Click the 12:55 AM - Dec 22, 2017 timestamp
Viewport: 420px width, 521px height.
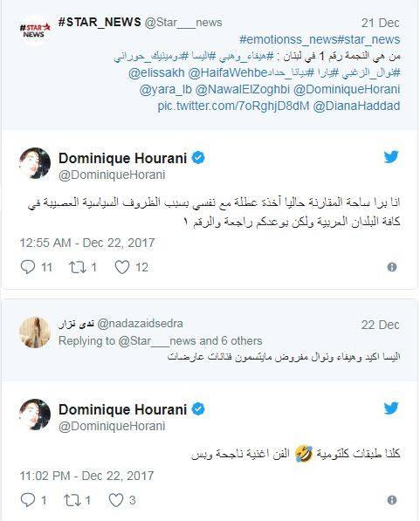87,243
